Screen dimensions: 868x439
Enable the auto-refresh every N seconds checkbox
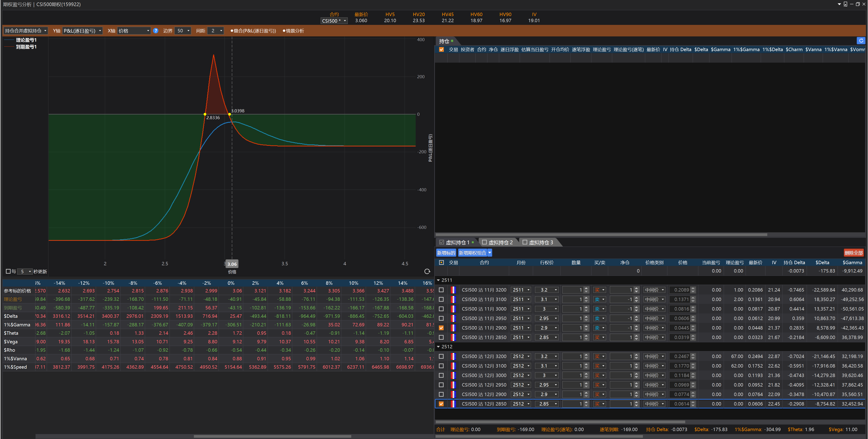coord(8,271)
